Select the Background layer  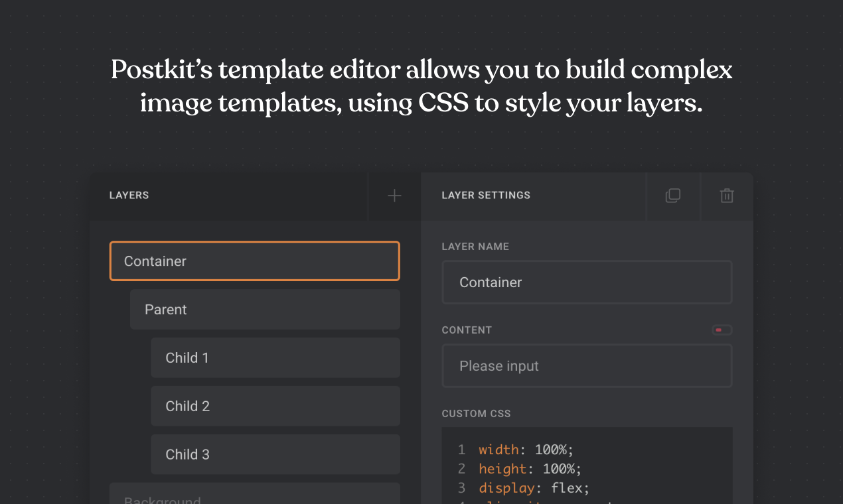(x=255, y=494)
